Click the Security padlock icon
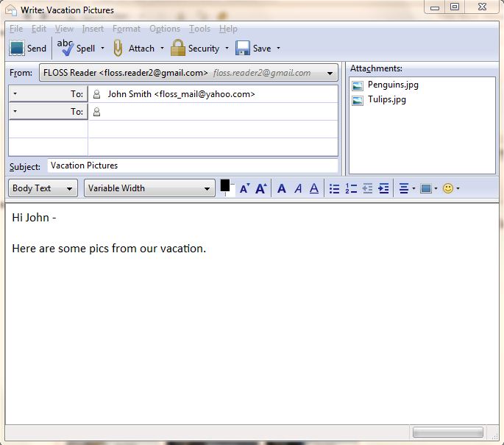504x445 pixels. click(177, 48)
